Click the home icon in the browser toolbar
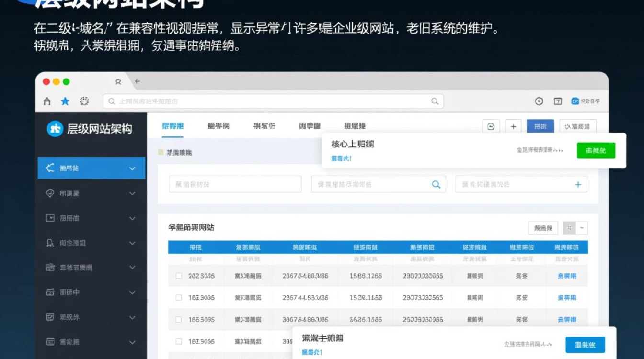644x359 pixels. pyautogui.click(x=47, y=101)
